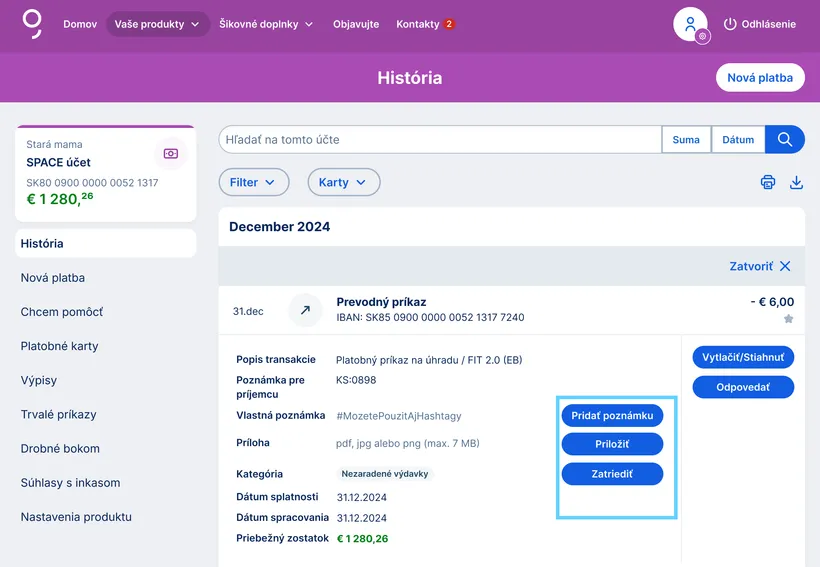Click the download history icon
This screenshot has height=567, width=820.
pyautogui.click(x=796, y=182)
